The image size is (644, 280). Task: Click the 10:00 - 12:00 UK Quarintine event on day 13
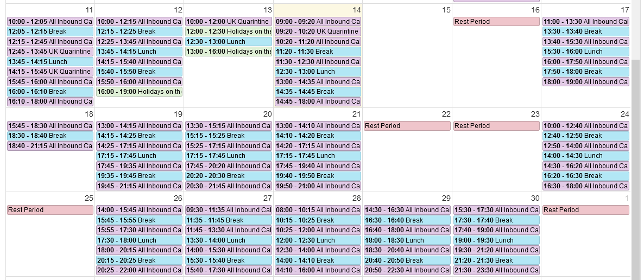click(x=229, y=21)
